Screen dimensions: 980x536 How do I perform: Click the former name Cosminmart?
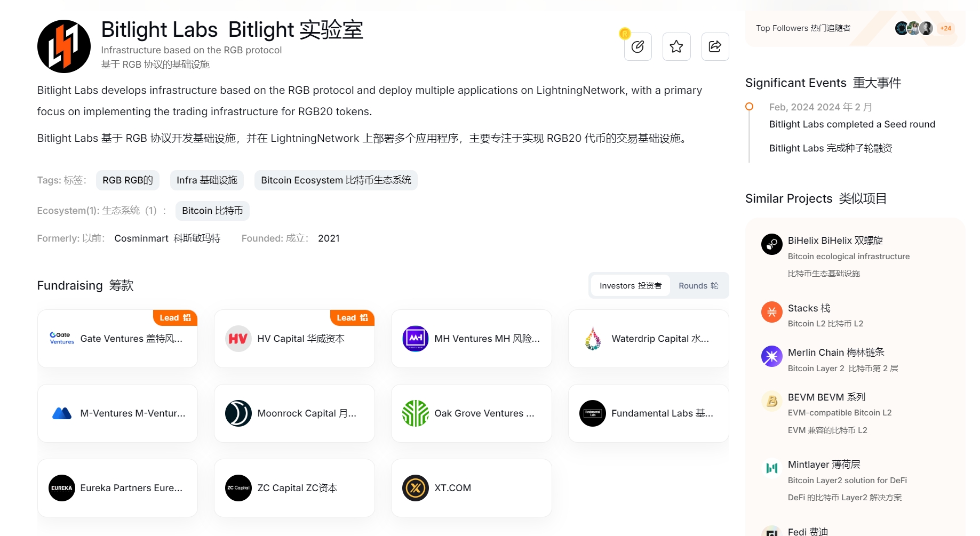(168, 238)
